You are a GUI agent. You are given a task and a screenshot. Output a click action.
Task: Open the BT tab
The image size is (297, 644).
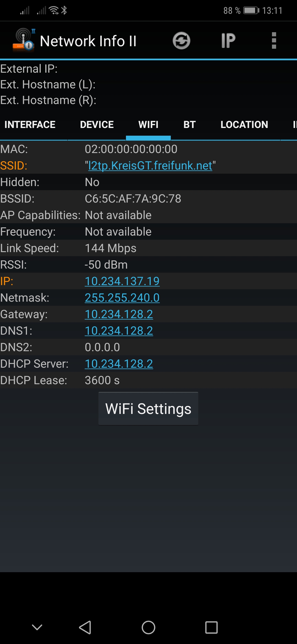point(189,125)
